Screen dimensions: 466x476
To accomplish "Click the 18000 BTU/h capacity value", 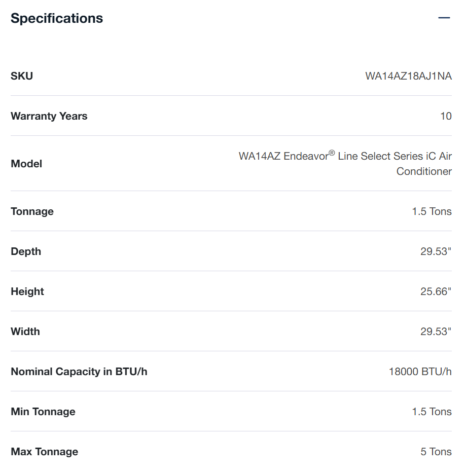I will click(420, 372).
